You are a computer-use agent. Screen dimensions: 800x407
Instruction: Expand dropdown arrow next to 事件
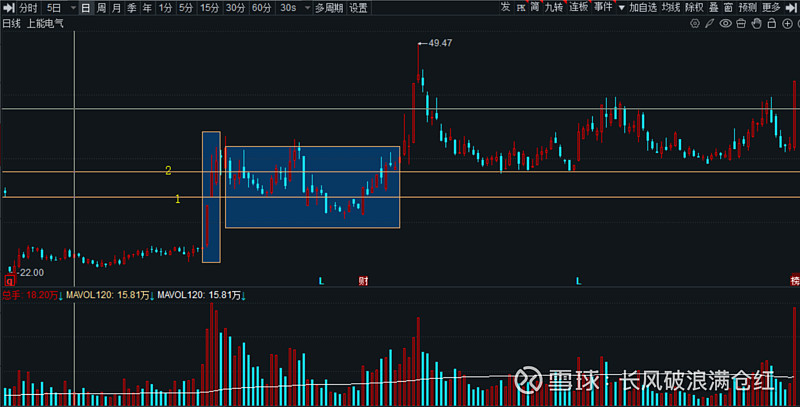coord(621,8)
